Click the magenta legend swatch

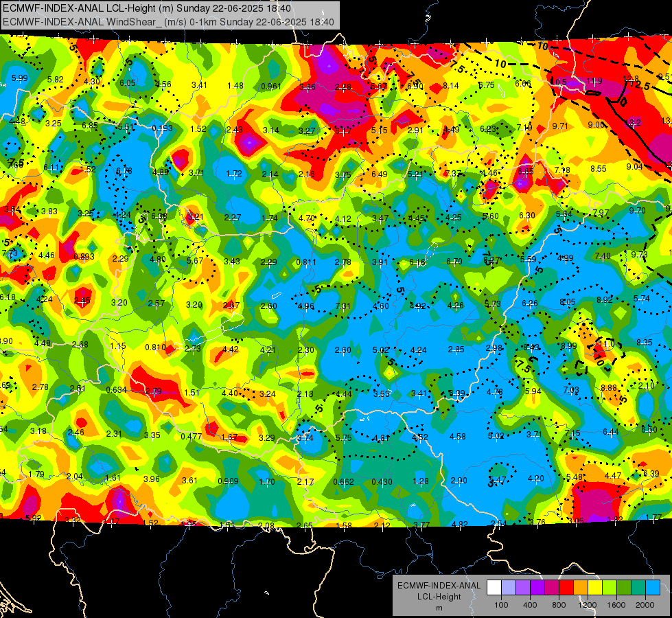pos(552,587)
